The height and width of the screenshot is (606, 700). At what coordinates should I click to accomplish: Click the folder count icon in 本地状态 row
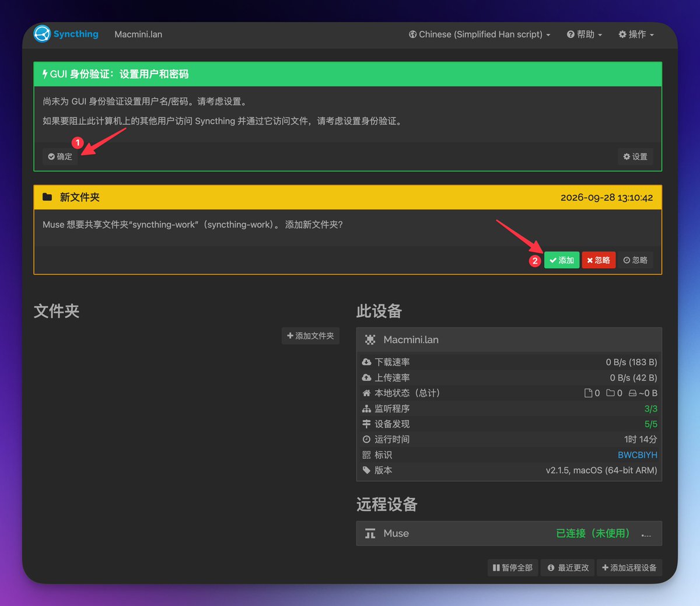611,393
